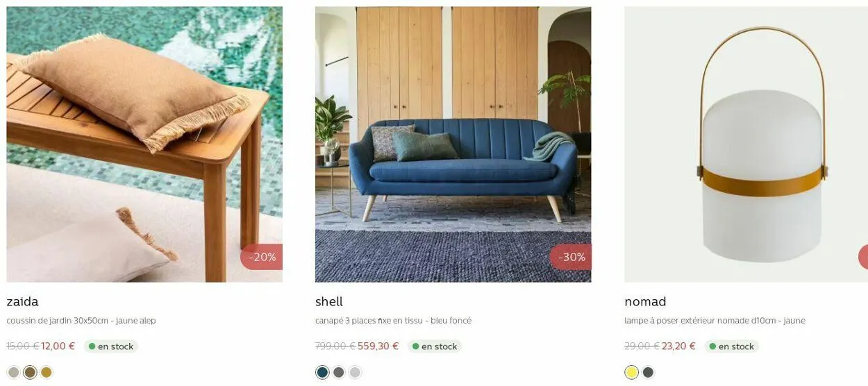
Task: Select the light grey swatch for shell sofa
Action: tap(356, 373)
